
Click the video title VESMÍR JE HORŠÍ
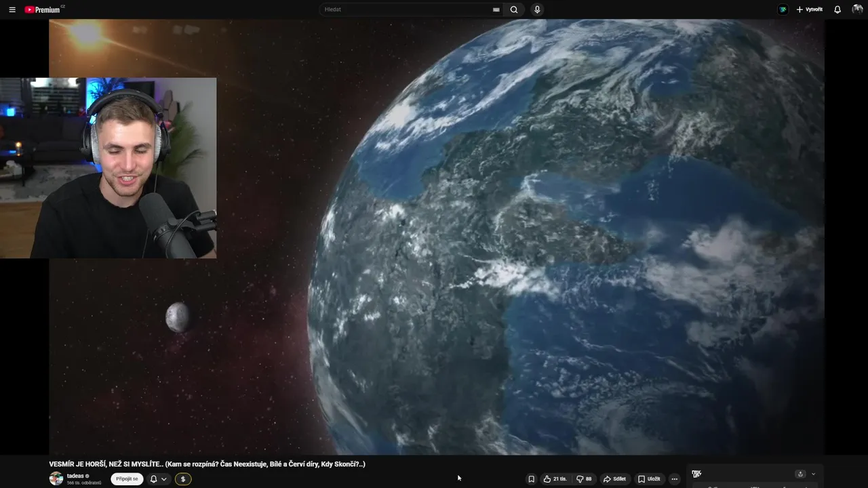click(208, 464)
